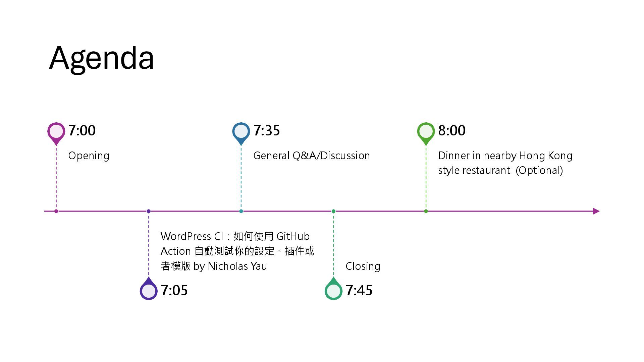The width and height of the screenshot is (644, 362).
Task: Click the 7:45 time label
Action: click(359, 290)
